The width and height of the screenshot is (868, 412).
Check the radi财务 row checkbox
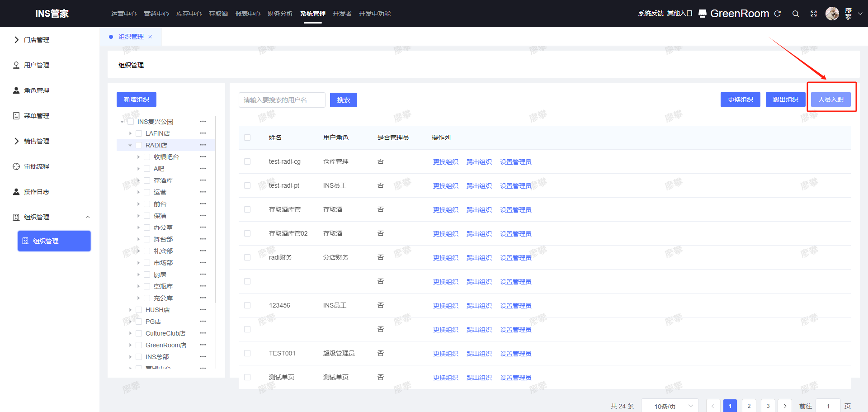click(247, 257)
